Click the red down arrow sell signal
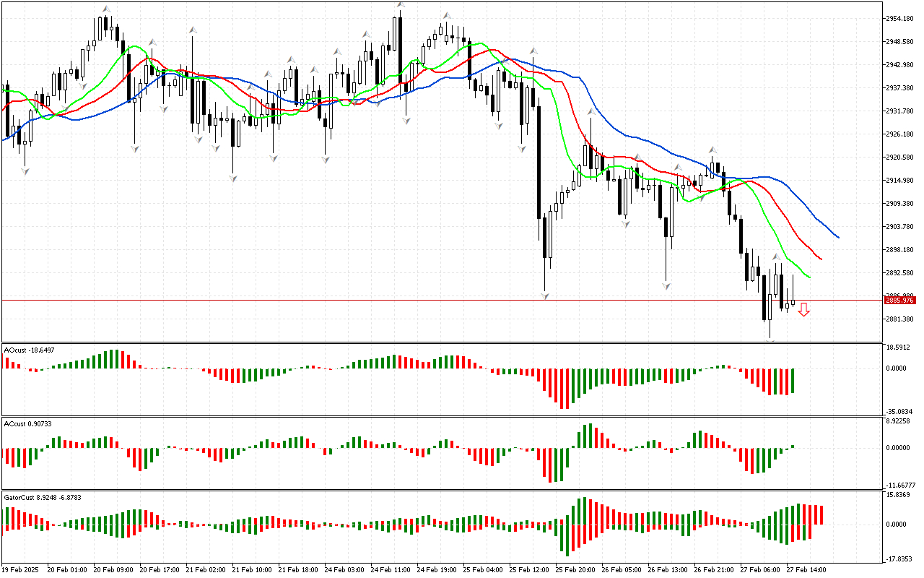Image resolution: width=924 pixels, height=578 pixels. 803,310
